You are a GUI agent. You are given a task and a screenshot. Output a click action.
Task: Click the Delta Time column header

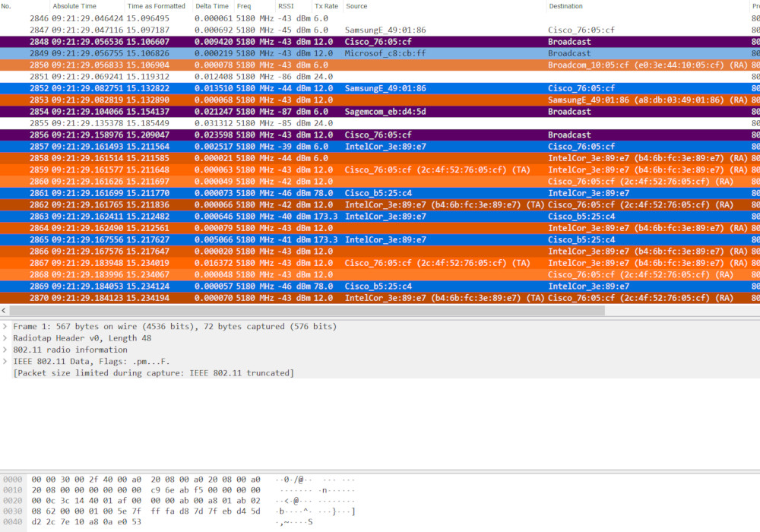click(211, 6)
